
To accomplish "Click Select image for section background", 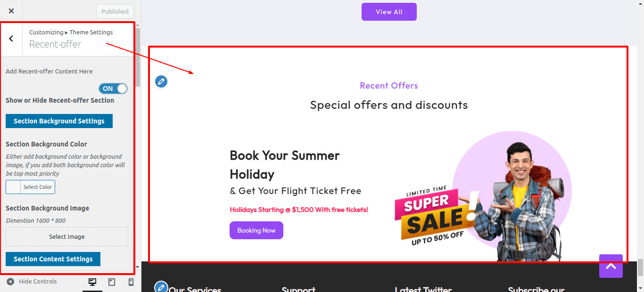I will click(67, 236).
